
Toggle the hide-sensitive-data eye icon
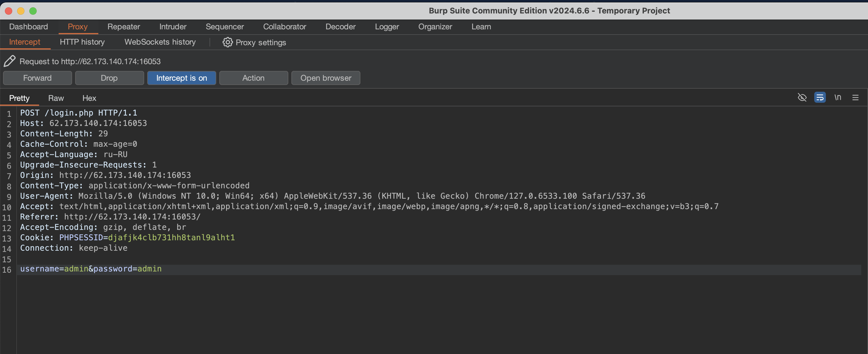pyautogui.click(x=802, y=98)
